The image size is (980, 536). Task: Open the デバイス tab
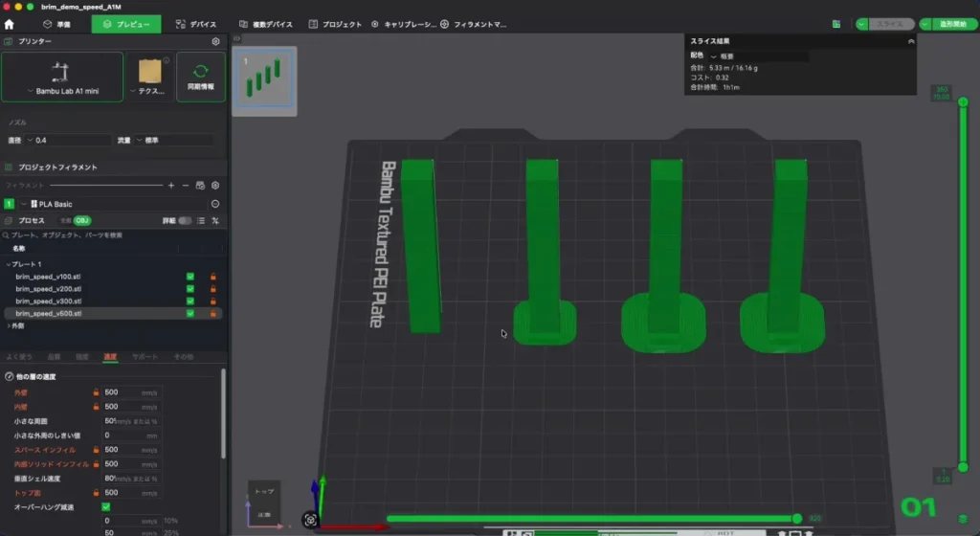point(196,24)
